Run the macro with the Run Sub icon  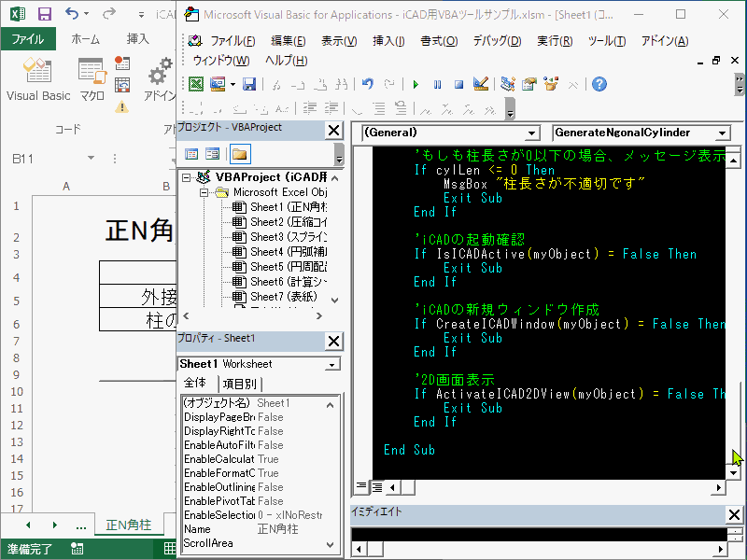pos(416,84)
